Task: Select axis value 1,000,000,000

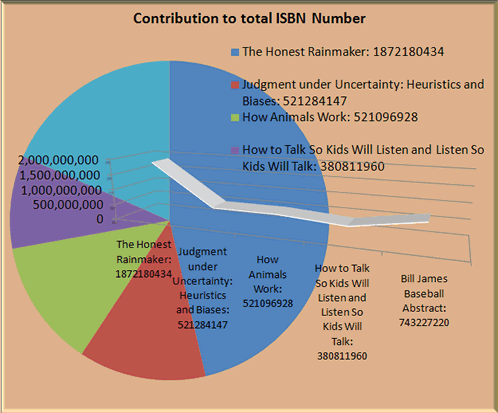Action: tap(61, 190)
